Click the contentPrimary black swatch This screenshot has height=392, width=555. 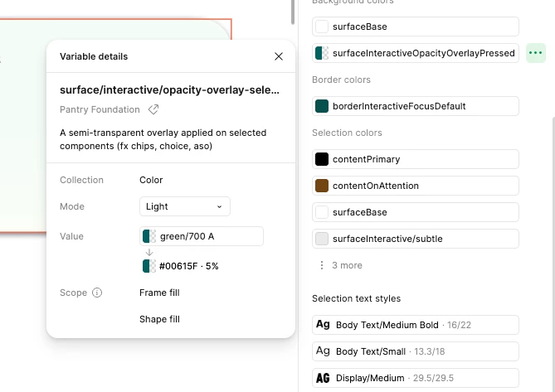tap(322, 159)
